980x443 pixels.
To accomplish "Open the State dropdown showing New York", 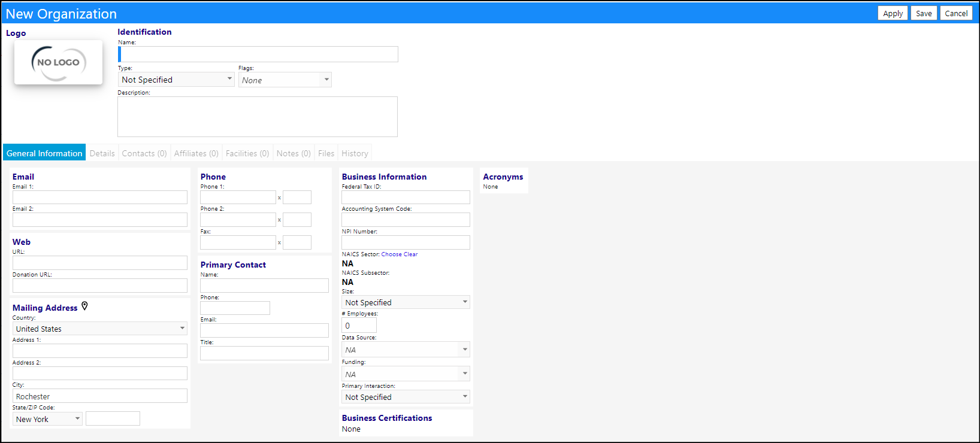I will tap(47, 419).
